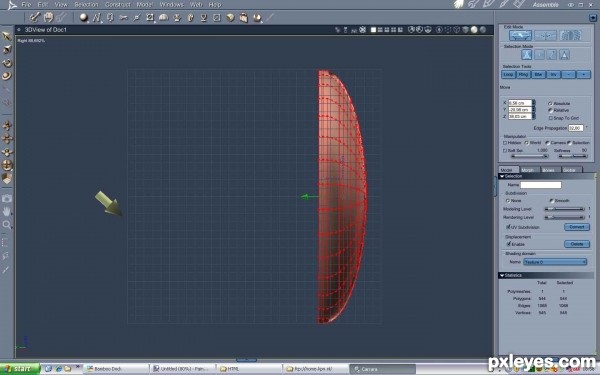The image size is (600, 375).
Task: Open the Assemble room
Action: tap(546, 5)
